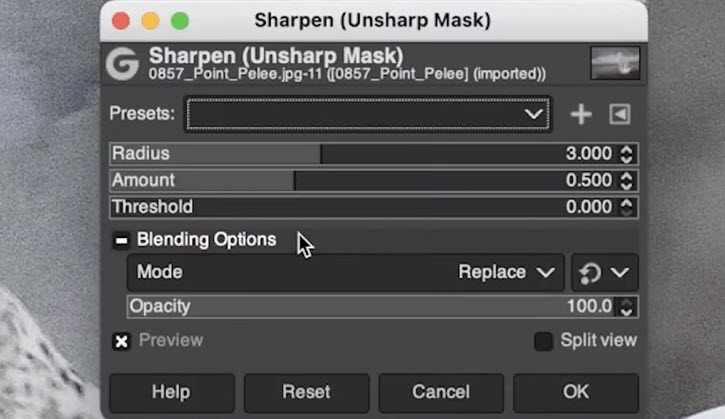Confirm sharpening with OK
This screenshot has height=419, width=725.
coord(576,393)
